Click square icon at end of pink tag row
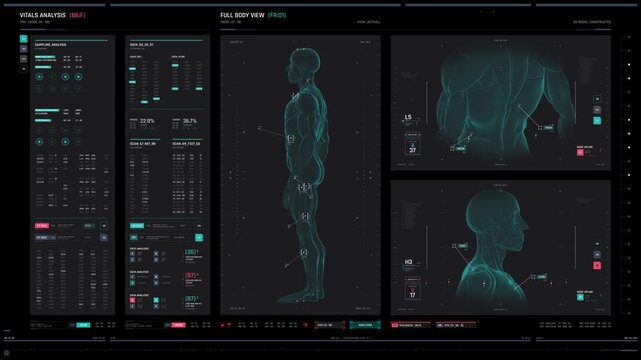The image size is (641, 360). (104, 226)
